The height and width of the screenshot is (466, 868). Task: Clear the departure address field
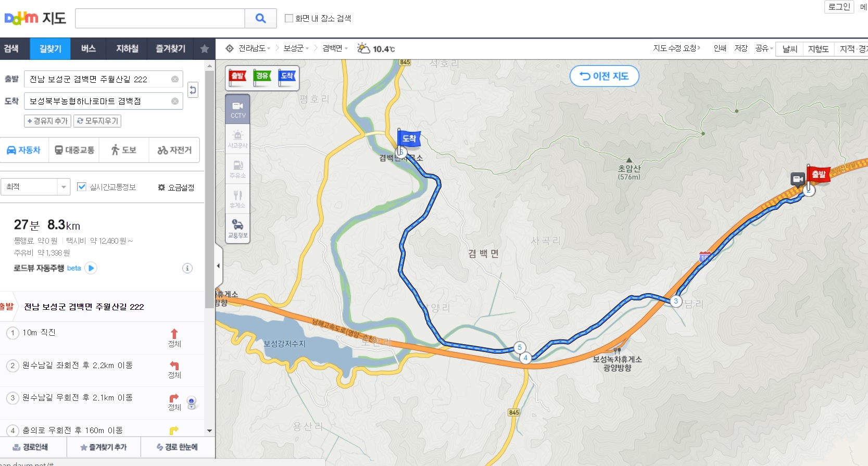(x=175, y=79)
